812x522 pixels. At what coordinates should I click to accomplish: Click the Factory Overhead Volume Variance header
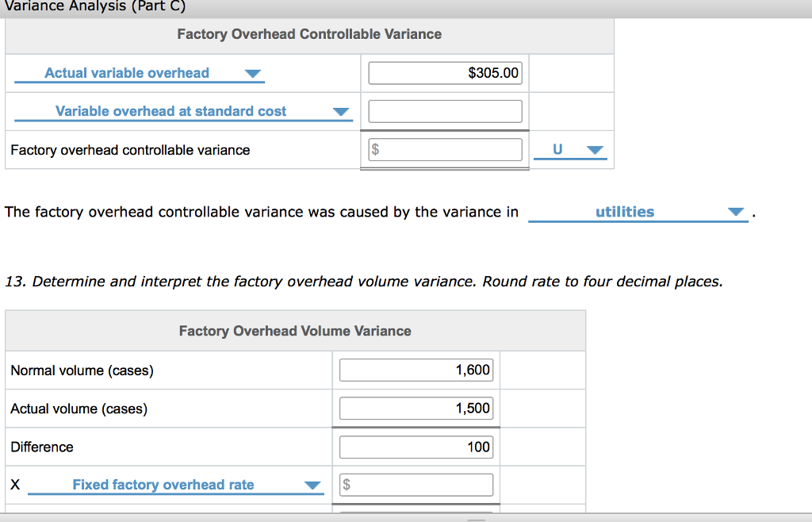tap(295, 330)
